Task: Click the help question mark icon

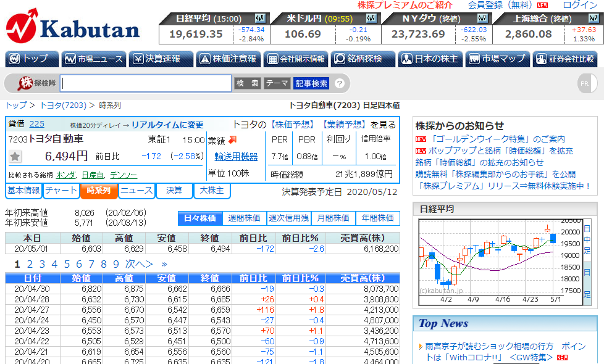Action: tap(340, 83)
